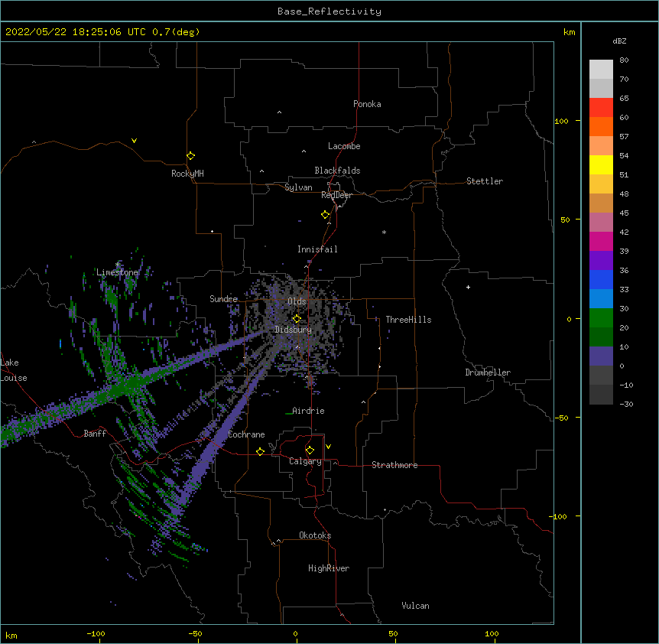Image resolution: width=659 pixels, height=644 pixels.
Task: Click the yellow v marker east of Calgary's diamond
Action: (x=328, y=447)
